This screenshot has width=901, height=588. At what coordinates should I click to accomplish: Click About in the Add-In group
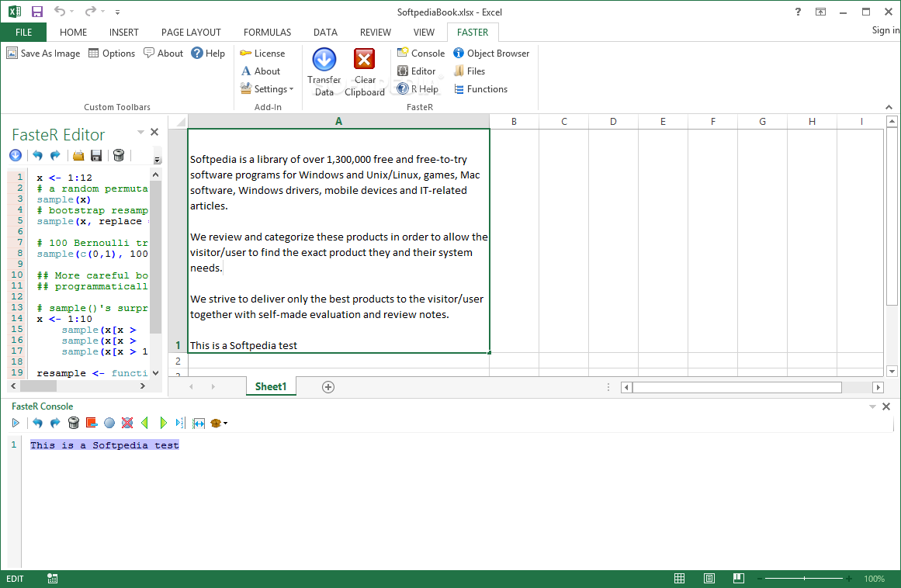coord(260,71)
